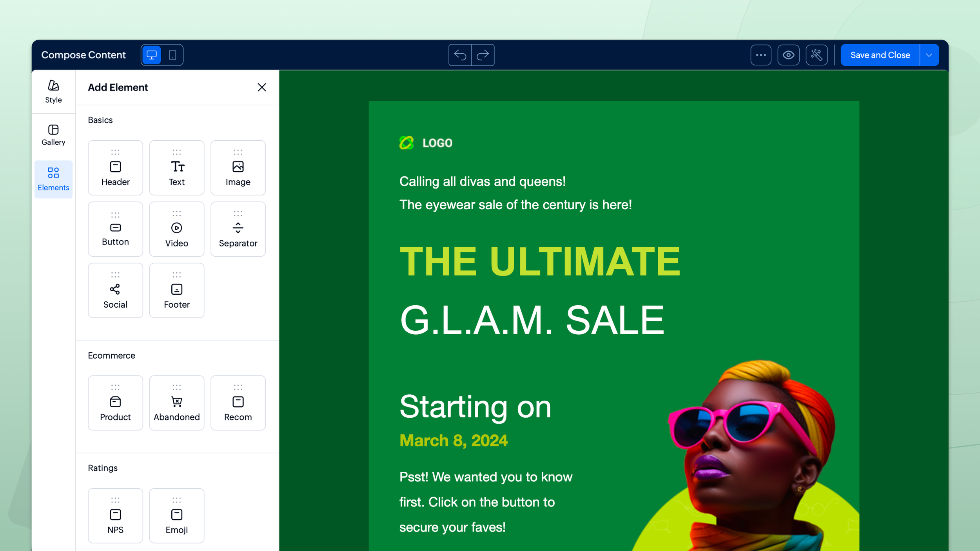Open the Style tab in sidebar
980x551 pixels.
click(x=53, y=92)
